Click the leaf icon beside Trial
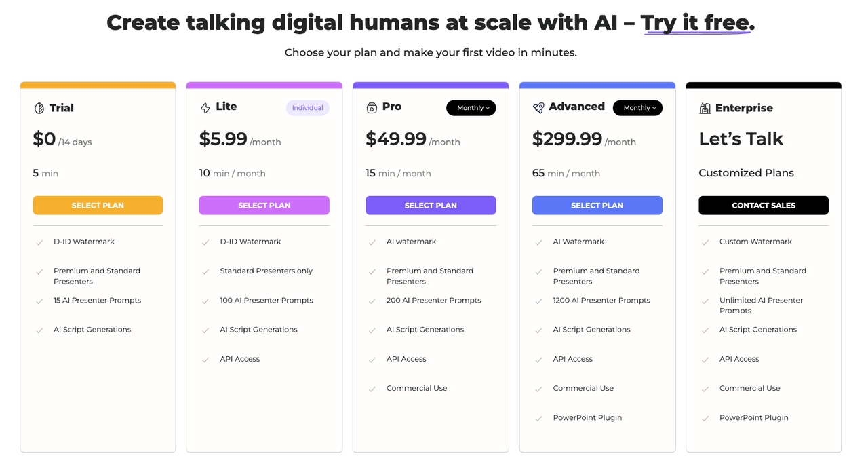 point(39,108)
